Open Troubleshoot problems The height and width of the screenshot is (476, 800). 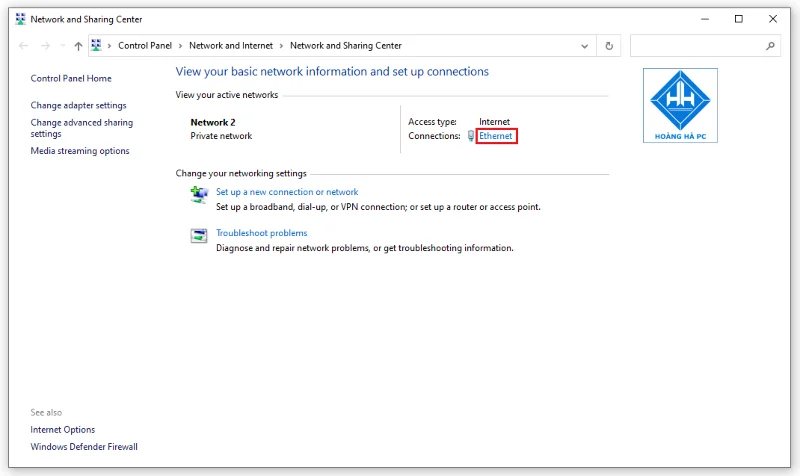coord(261,233)
